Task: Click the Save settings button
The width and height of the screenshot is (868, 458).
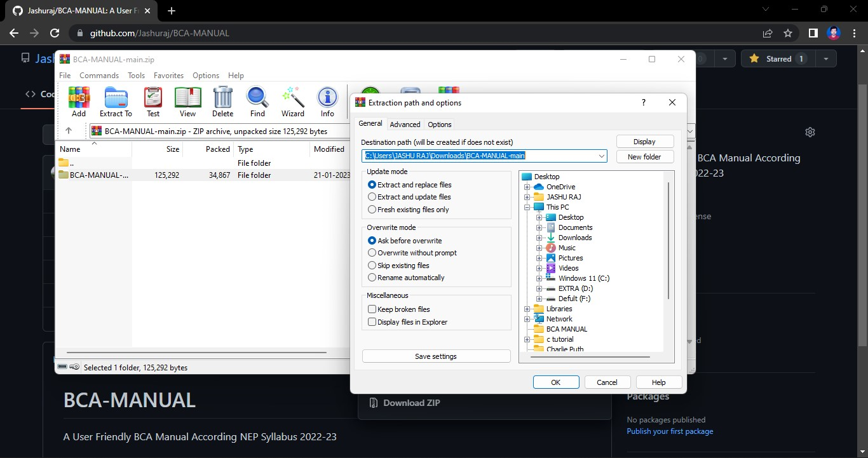Action: coord(436,356)
